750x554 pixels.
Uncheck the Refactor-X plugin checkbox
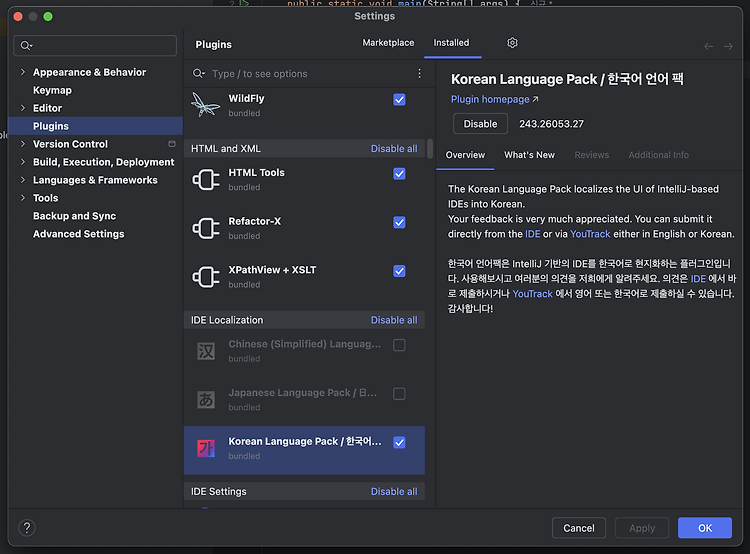click(x=399, y=222)
